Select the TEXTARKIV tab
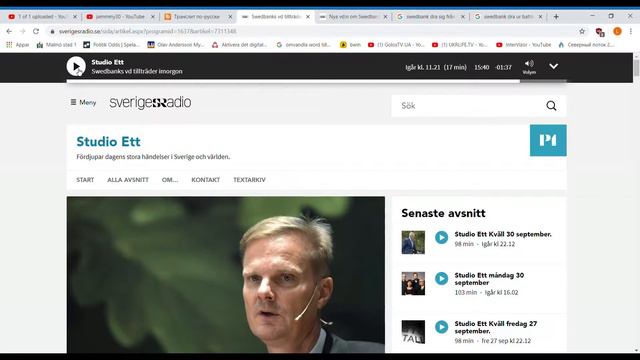Screen dimensions: 640x360 point(249,180)
